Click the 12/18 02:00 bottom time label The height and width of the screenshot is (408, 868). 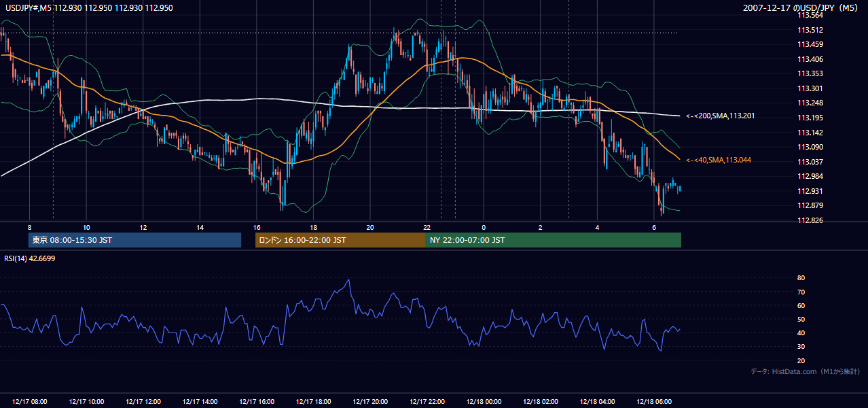tap(541, 402)
